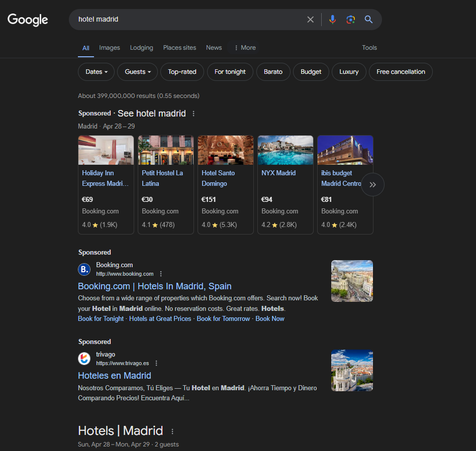476x451 pixels.
Task: Switch to the Lodging tab
Action: tap(141, 48)
